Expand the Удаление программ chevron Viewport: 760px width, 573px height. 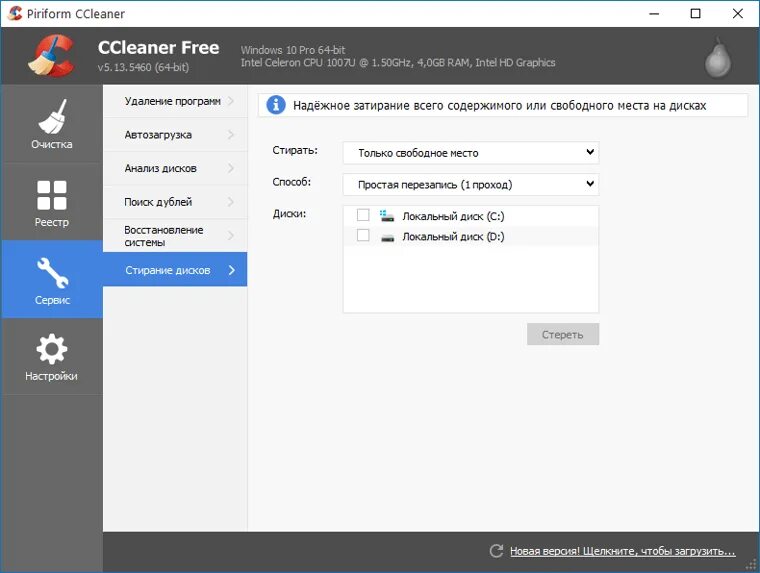point(231,101)
